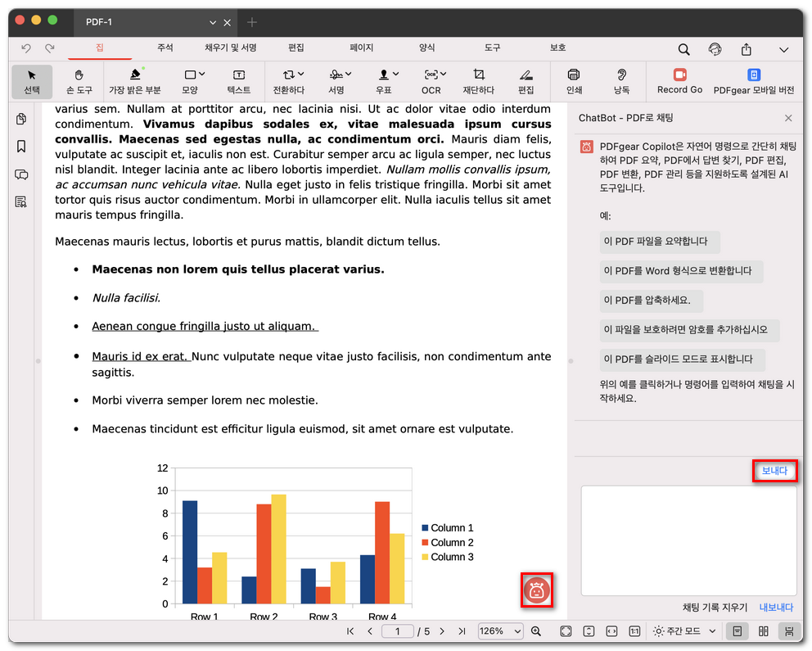Share the document via share icon
The width and height of the screenshot is (812, 651).
(746, 49)
